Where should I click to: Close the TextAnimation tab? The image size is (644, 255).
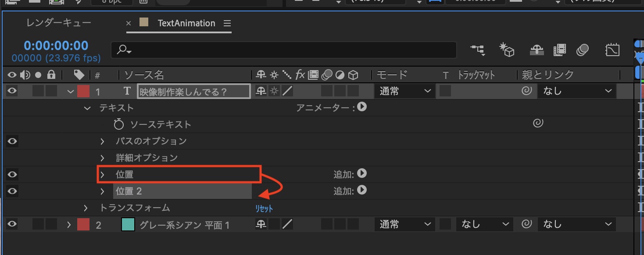pyautogui.click(x=129, y=24)
